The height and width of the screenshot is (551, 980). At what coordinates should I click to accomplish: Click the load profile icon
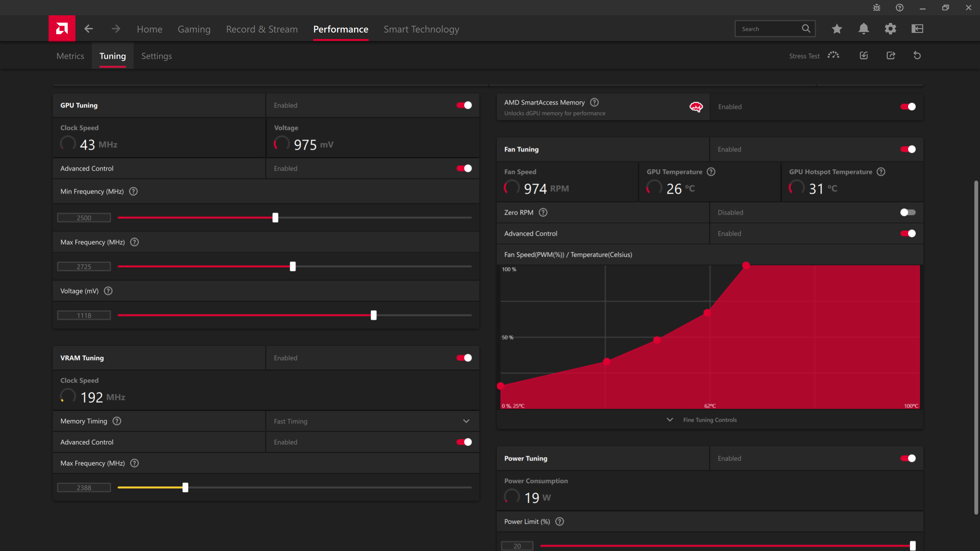864,55
